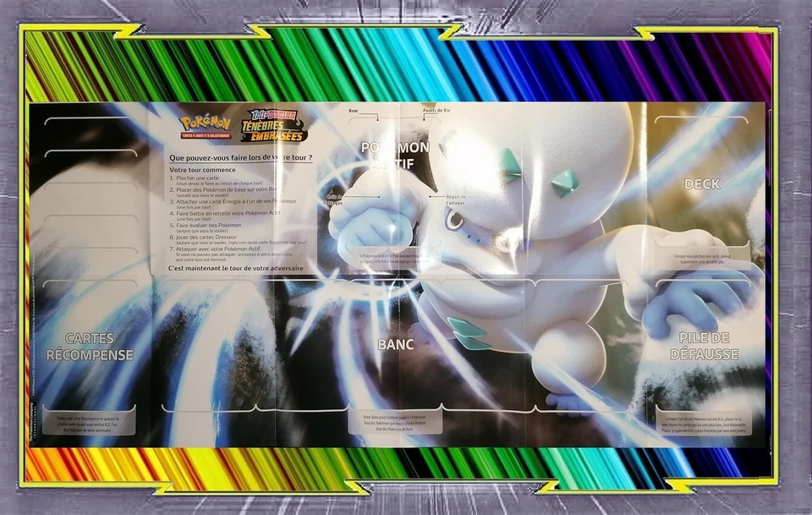
Task: Click the 'DECK' zone label
Action: [702, 184]
